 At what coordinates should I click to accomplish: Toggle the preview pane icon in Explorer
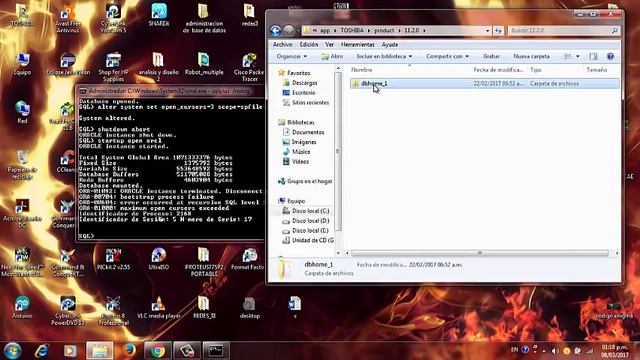593,56
